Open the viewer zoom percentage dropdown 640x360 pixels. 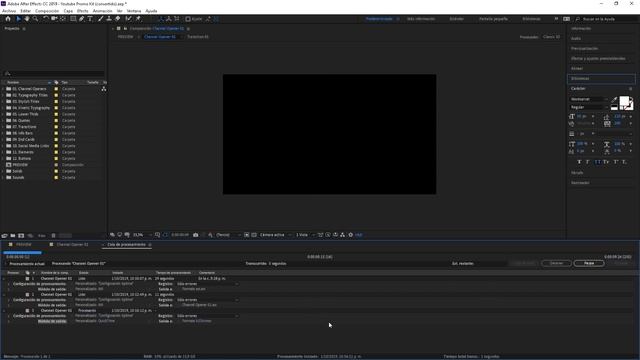142,235
